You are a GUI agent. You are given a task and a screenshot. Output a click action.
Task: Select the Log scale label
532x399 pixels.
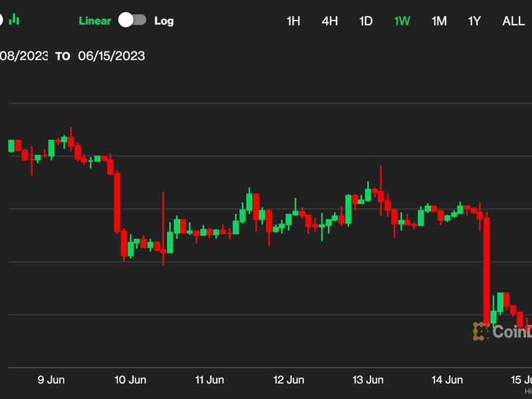tap(164, 21)
